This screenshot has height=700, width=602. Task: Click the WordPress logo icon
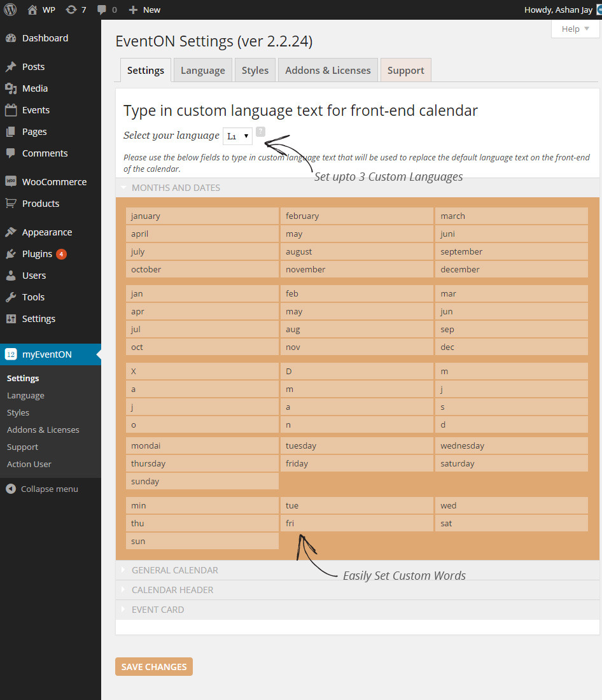[x=10, y=10]
